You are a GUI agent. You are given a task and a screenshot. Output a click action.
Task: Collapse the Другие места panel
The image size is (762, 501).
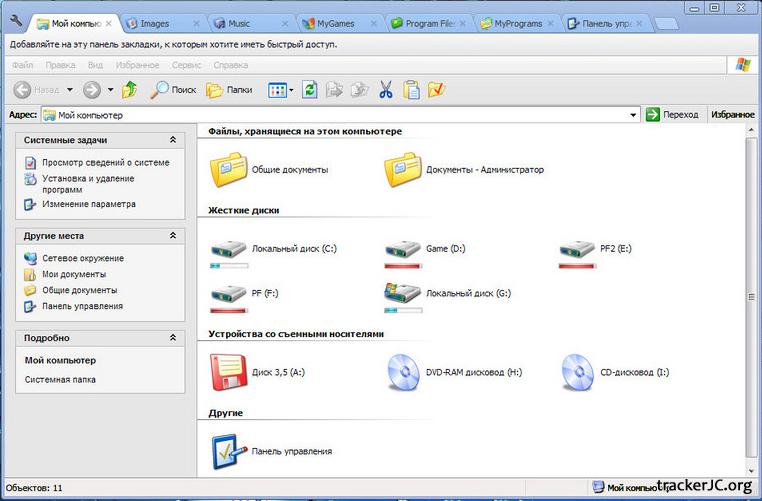click(x=173, y=236)
